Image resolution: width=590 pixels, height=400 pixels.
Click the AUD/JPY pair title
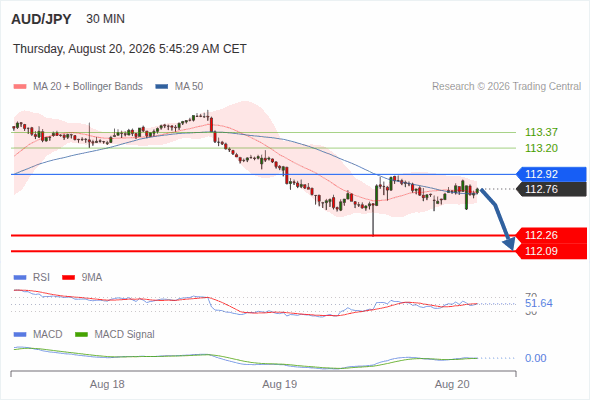pyautogui.click(x=41, y=19)
